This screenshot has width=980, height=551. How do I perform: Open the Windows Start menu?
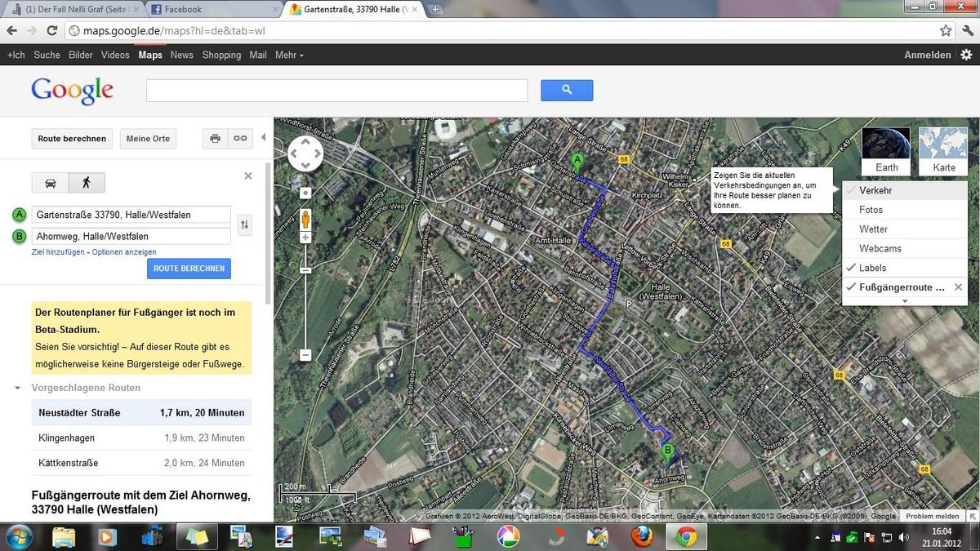point(18,536)
